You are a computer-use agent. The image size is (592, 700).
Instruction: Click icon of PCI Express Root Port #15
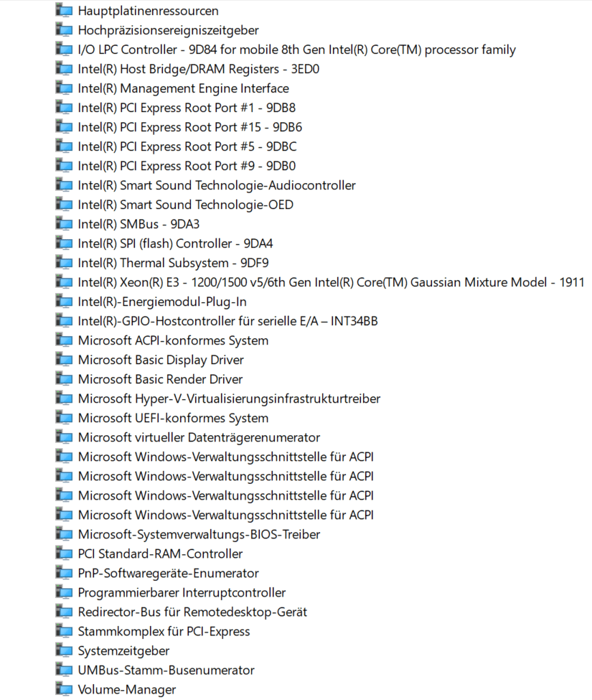64,127
